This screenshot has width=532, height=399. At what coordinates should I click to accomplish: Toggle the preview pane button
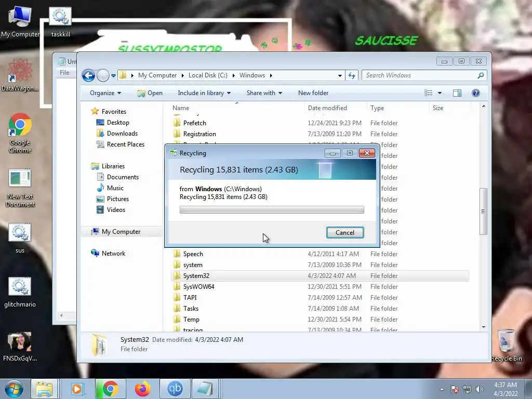457,93
